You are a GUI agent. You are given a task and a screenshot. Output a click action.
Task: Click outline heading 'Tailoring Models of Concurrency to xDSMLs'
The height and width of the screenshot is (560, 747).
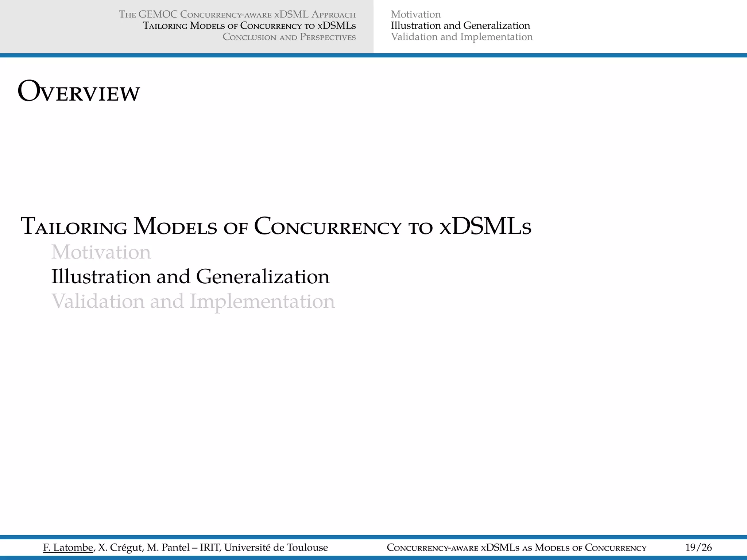coord(276,226)
